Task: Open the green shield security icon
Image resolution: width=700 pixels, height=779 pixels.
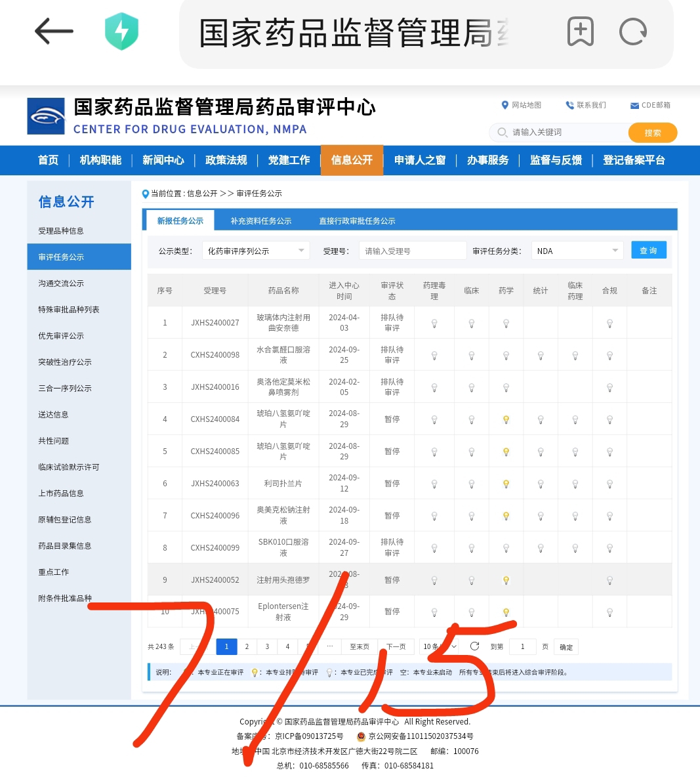Action: (x=122, y=32)
